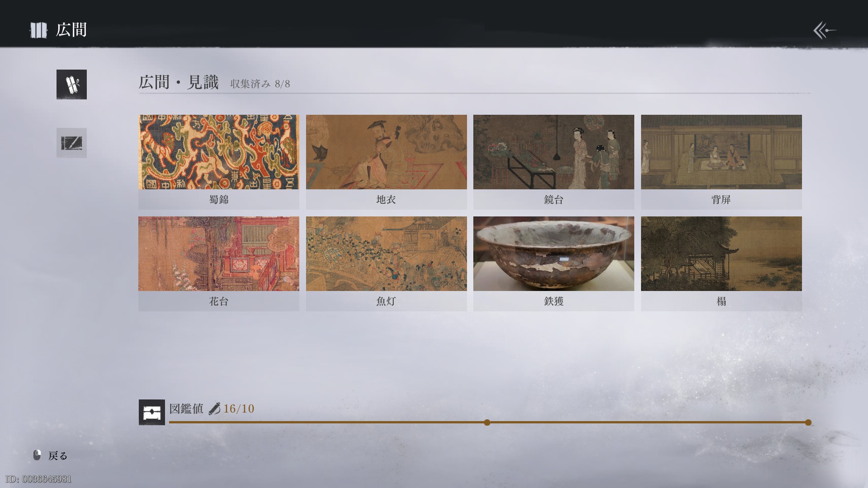Click the mouse icon next to 戻る
This screenshot has height=488, width=868.
pyautogui.click(x=37, y=455)
